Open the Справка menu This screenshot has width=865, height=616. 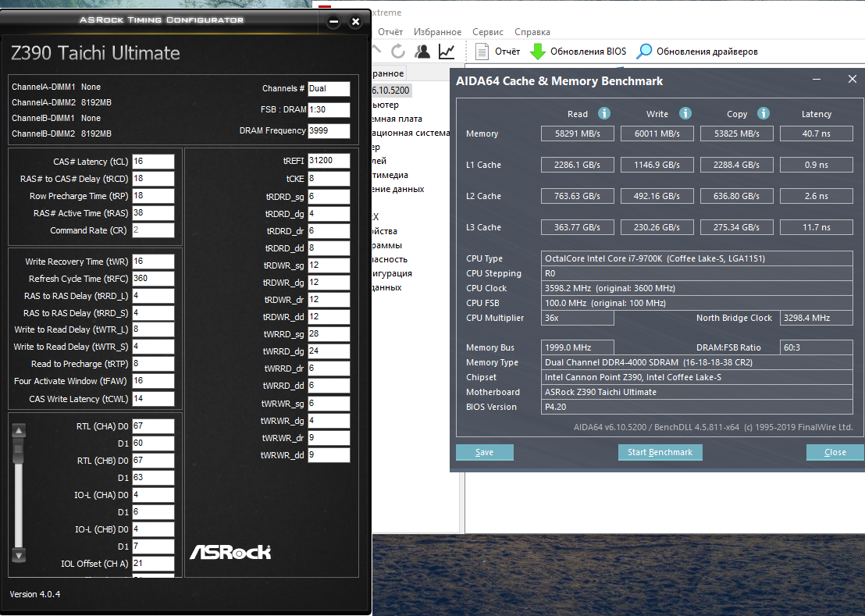click(532, 32)
